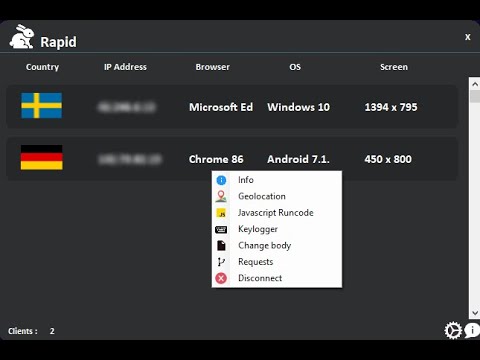Click the blurred IP in Sweden row
This screenshot has height=360, width=480.
(127, 107)
